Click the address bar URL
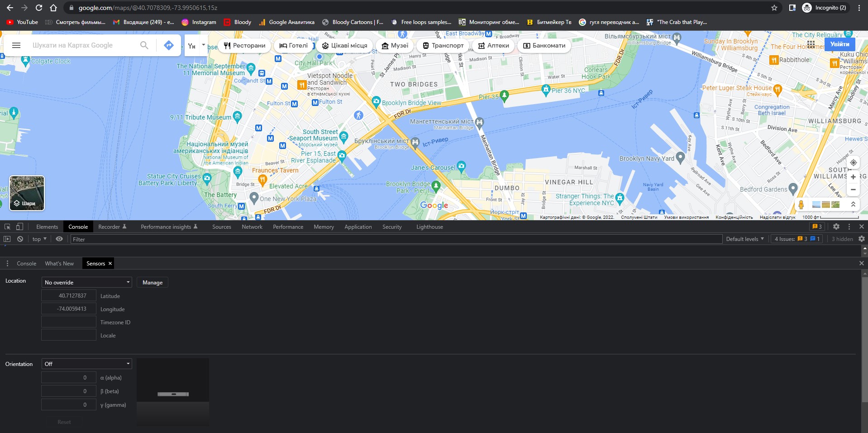Screen dimensions: 868x433 coord(148,8)
